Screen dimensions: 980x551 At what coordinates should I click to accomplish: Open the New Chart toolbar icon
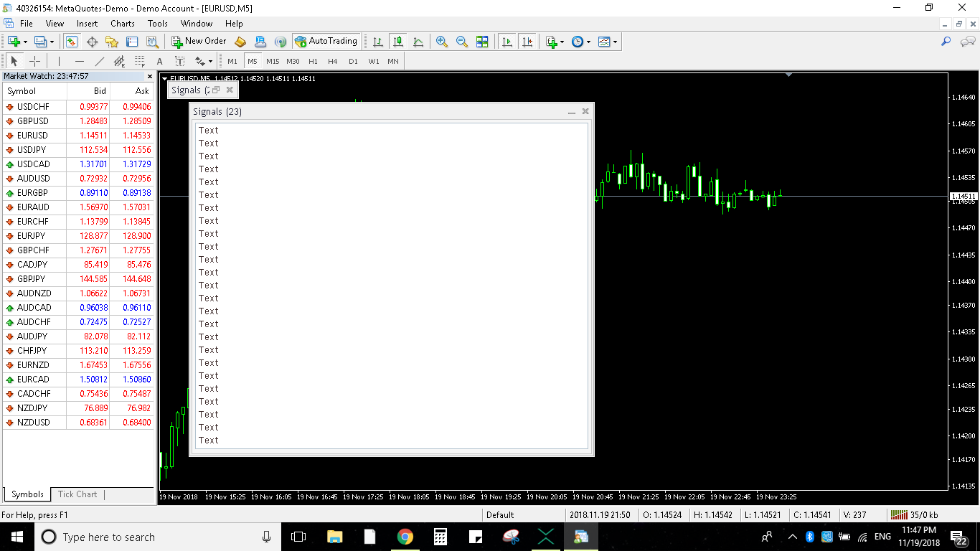(x=13, y=42)
